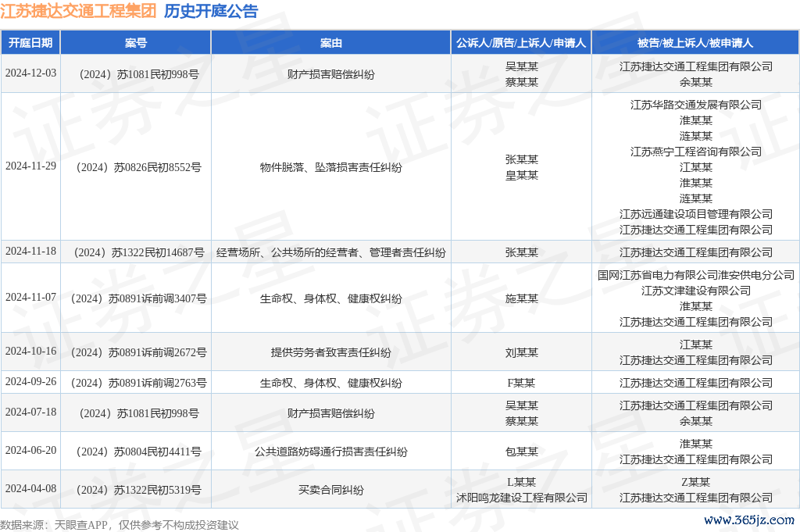Click the 被告/被上诉人/被申请人 column header
The height and width of the screenshot is (532, 800).
[695, 43]
